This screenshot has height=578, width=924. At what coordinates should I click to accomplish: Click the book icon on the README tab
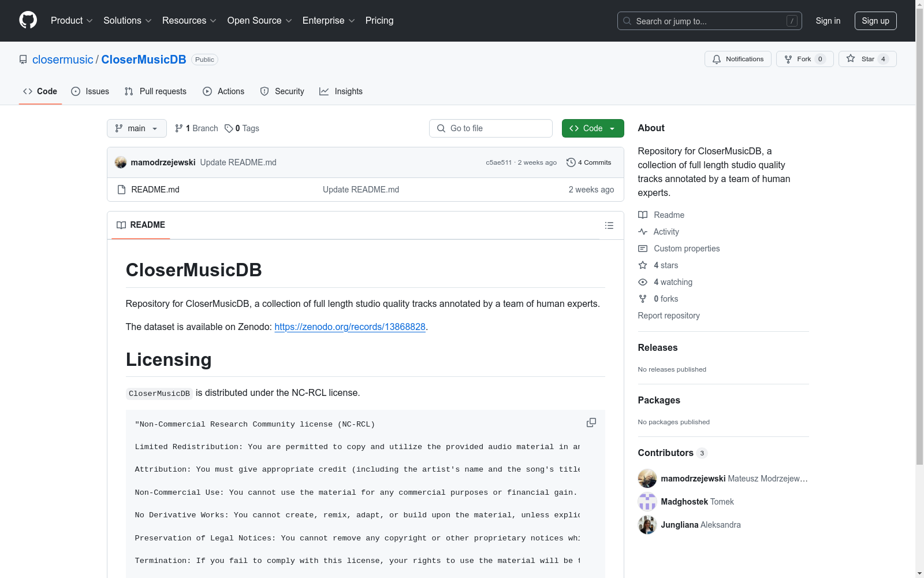pos(121,225)
